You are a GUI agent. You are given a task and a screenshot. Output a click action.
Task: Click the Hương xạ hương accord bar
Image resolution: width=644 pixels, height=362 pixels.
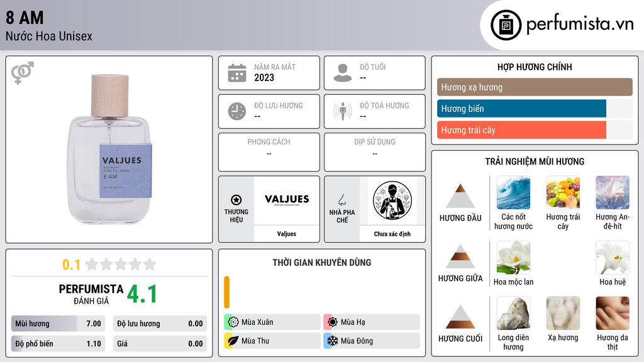[x=535, y=87]
